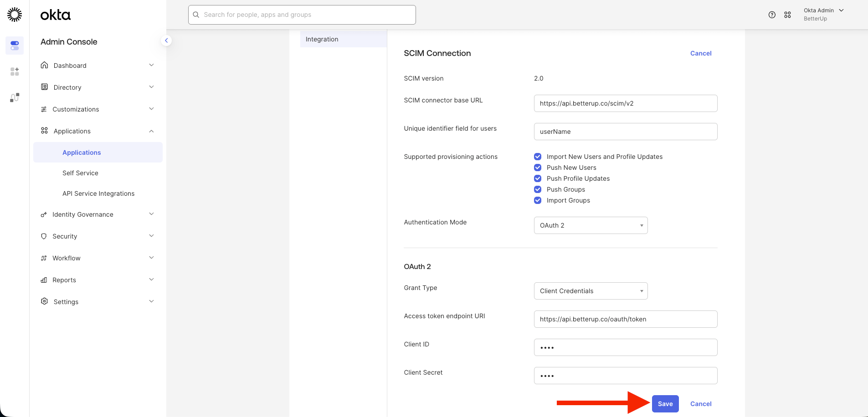Click Cancel link beside SCIM Connection heading
The image size is (868, 417).
(x=701, y=53)
